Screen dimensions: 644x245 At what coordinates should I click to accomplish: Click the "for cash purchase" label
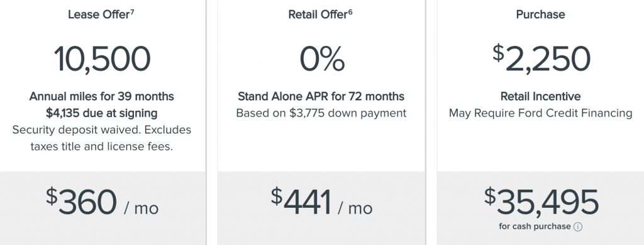click(535, 227)
